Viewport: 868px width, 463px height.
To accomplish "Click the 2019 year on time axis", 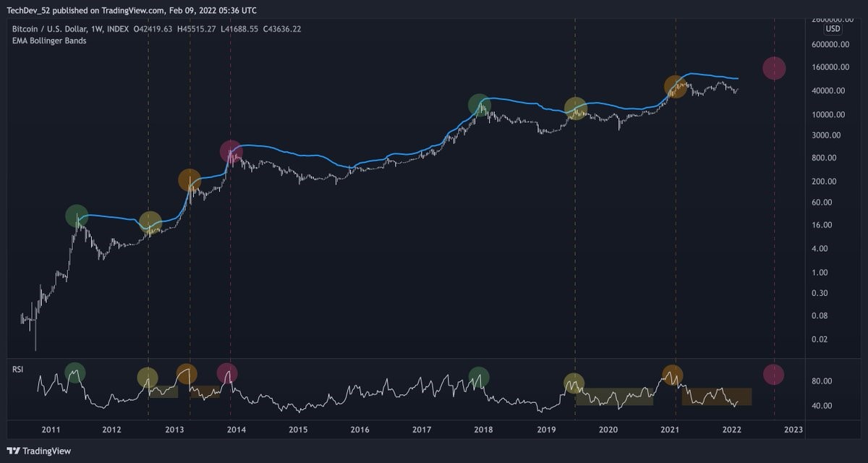I will pos(546,430).
